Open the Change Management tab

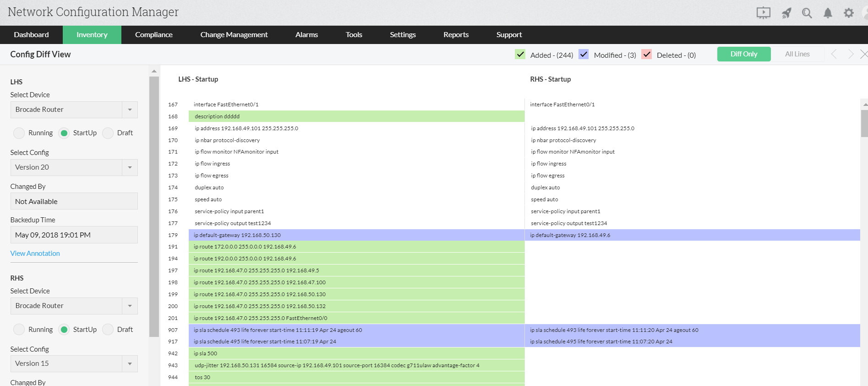(234, 35)
